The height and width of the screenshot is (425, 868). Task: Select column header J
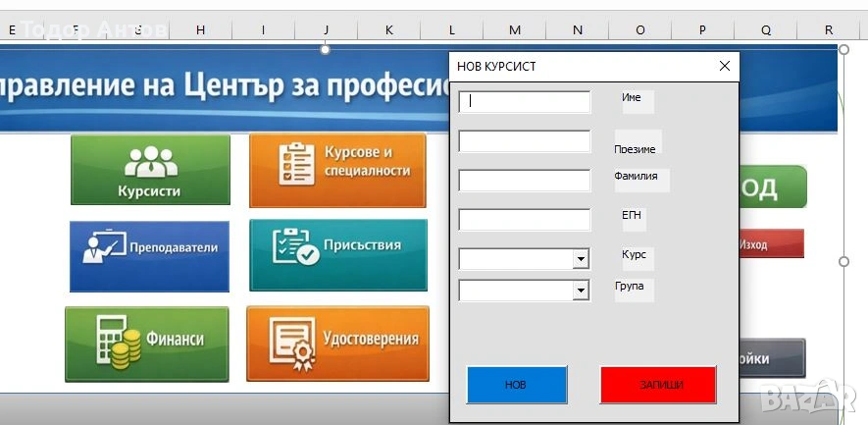[326, 30]
